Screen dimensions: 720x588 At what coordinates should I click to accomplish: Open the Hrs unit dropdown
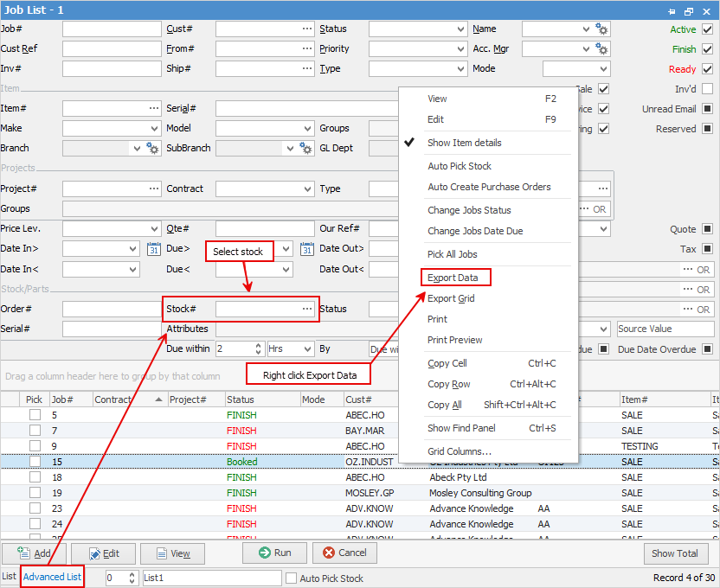click(x=308, y=349)
